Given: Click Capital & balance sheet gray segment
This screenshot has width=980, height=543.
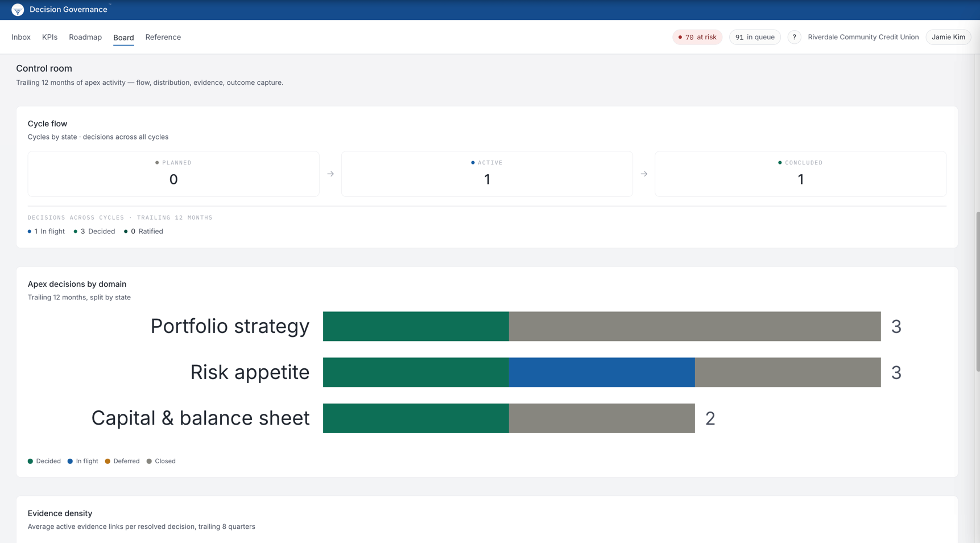Looking at the screenshot, I should coord(602,418).
